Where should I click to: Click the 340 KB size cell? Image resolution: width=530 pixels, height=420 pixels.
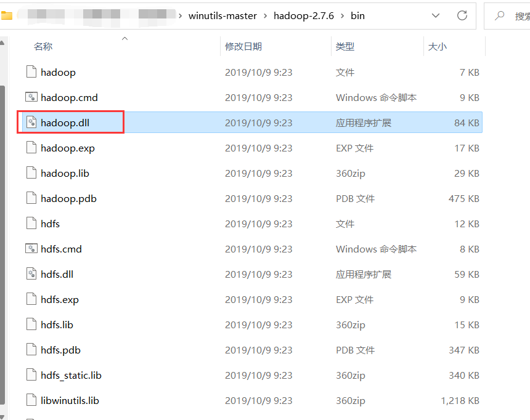tap(463, 375)
